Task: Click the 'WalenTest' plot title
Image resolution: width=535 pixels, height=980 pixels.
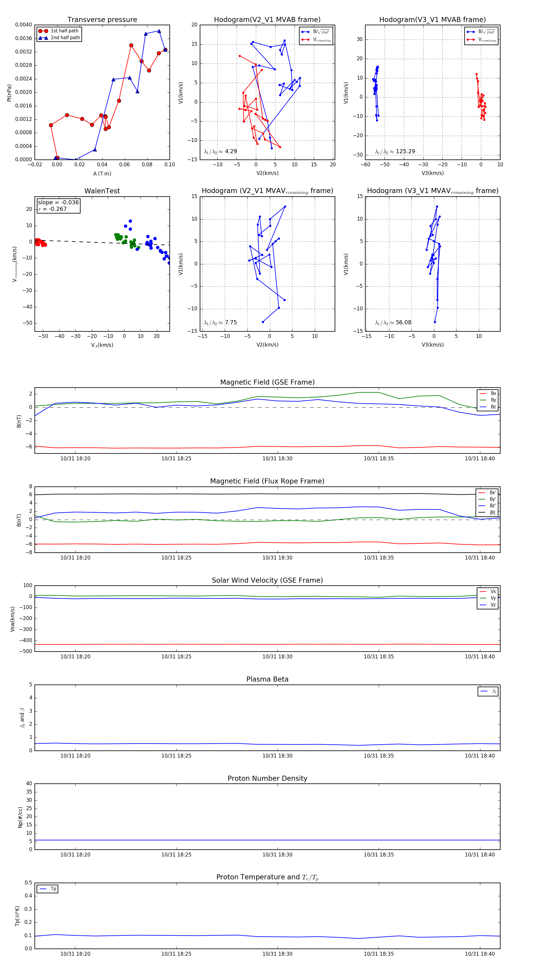Action: [x=102, y=191]
